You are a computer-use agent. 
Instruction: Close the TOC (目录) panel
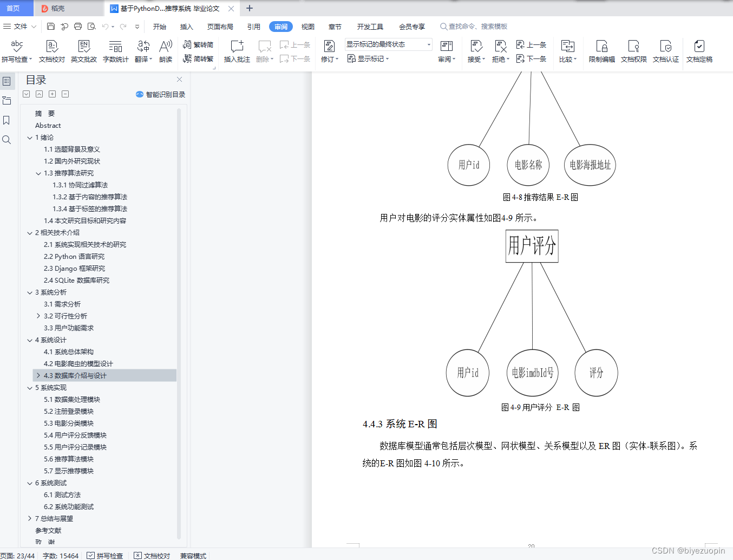click(x=179, y=80)
